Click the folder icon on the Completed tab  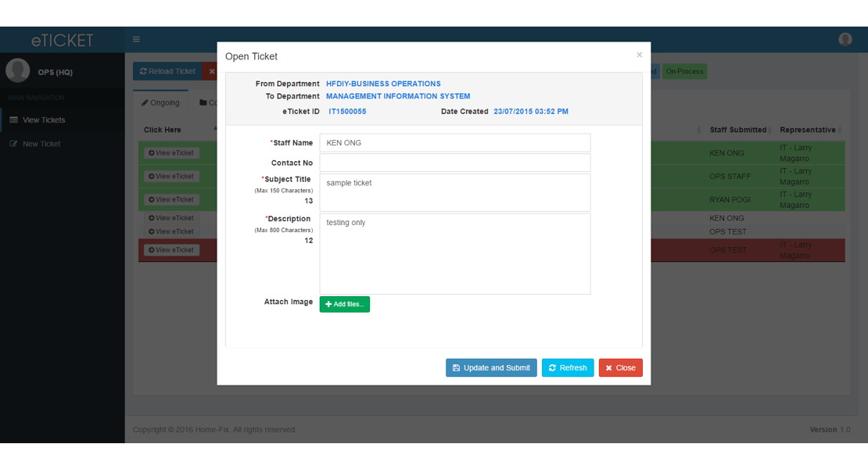[205, 102]
